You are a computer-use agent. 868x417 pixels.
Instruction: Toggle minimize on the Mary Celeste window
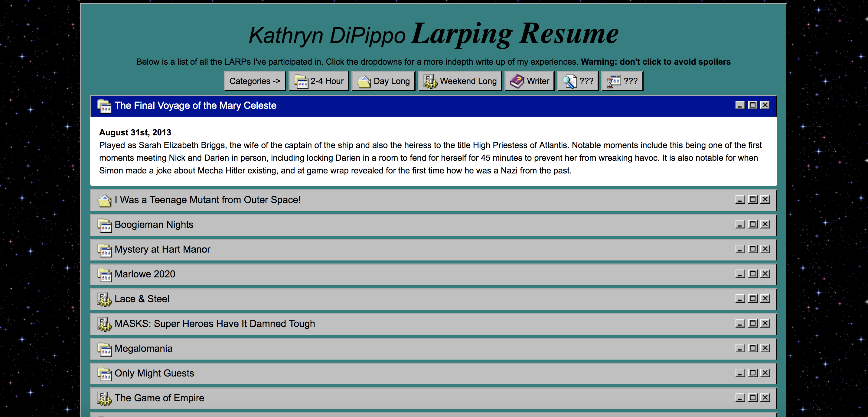click(740, 105)
